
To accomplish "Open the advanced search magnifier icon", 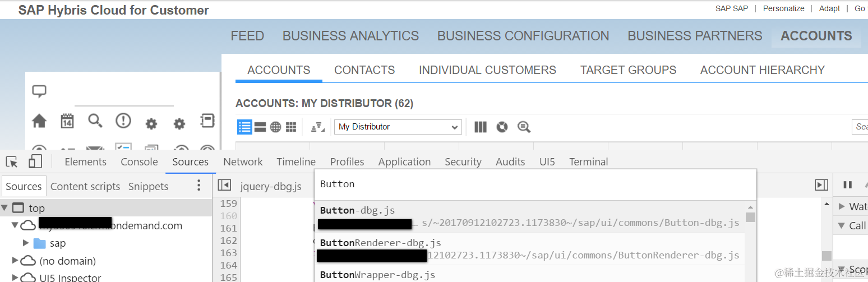I will tap(524, 127).
